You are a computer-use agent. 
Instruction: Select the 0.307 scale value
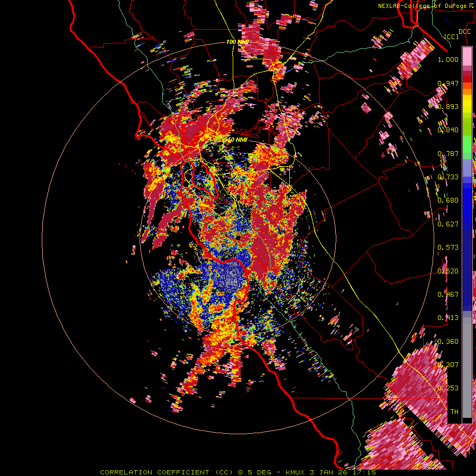pyautogui.click(x=448, y=365)
